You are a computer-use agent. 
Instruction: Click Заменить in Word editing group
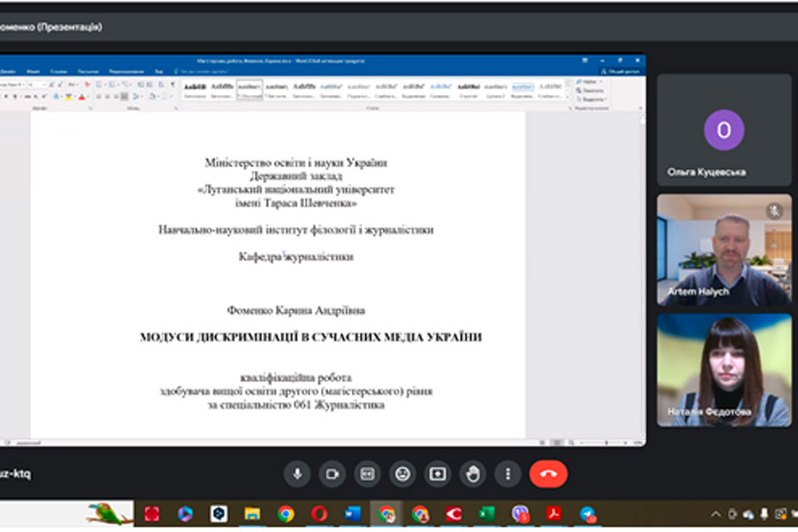pos(591,90)
